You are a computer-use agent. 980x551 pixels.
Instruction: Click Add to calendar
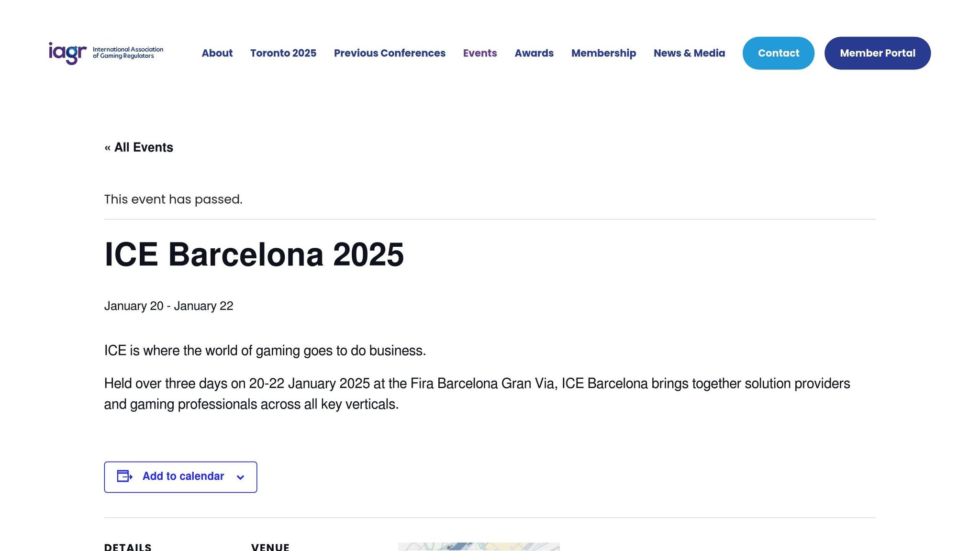pos(182,476)
